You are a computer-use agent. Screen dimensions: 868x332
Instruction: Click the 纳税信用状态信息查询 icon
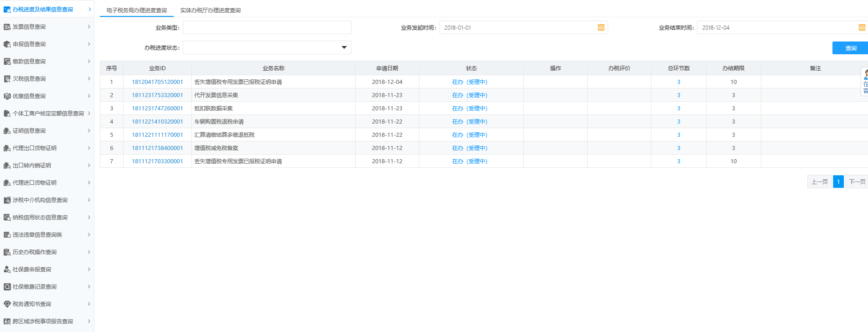[x=7, y=218]
